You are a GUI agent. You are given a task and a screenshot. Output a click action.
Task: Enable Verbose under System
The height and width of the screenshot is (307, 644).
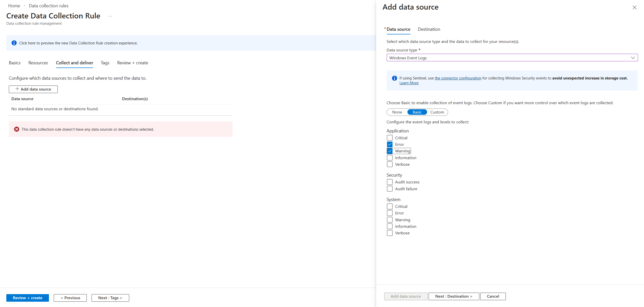[390, 233]
